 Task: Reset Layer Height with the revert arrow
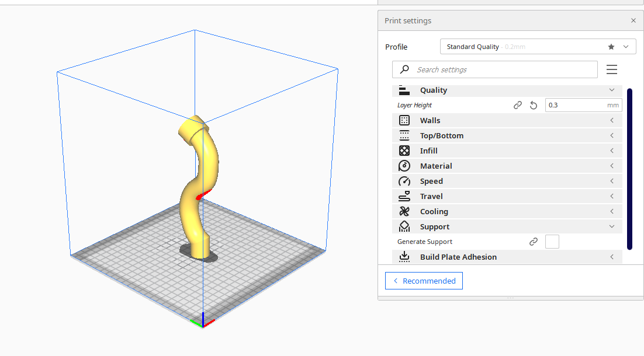(533, 106)
